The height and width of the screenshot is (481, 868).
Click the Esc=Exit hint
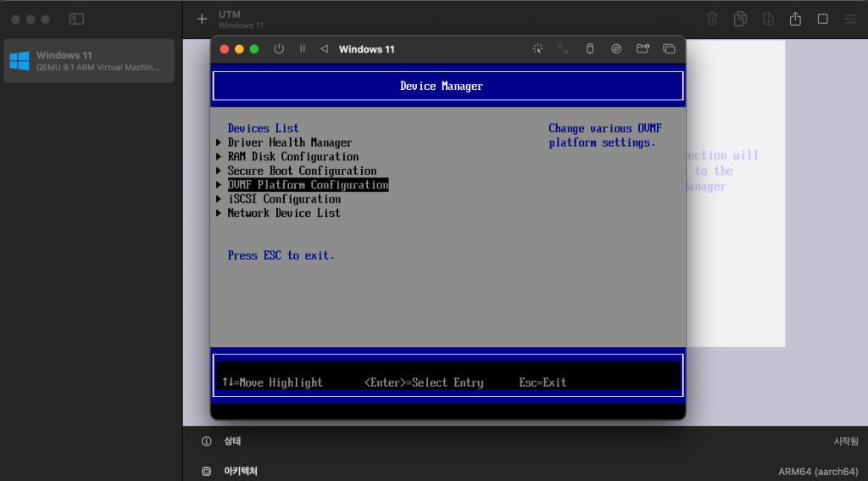pos(542,383)
